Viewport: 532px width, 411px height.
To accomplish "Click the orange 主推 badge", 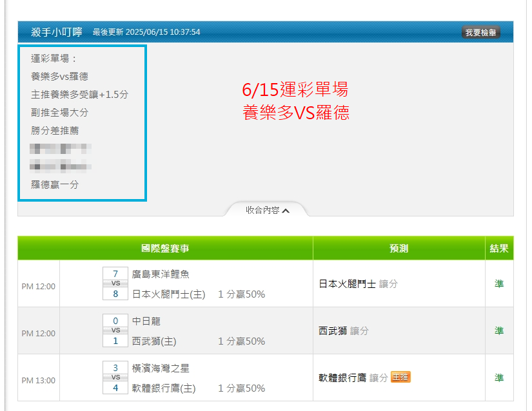I will [x=400, y=377].
